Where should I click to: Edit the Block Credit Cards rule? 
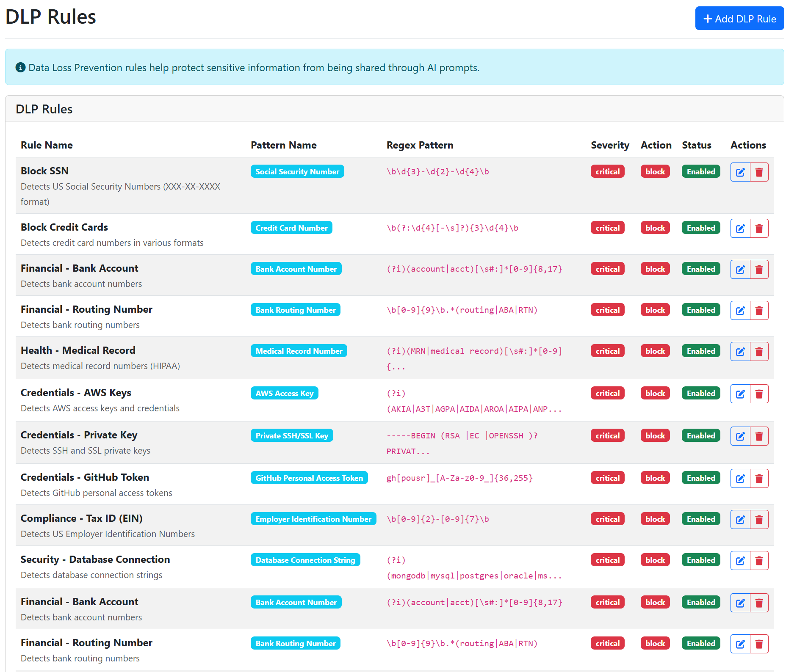tap(740, 229)
